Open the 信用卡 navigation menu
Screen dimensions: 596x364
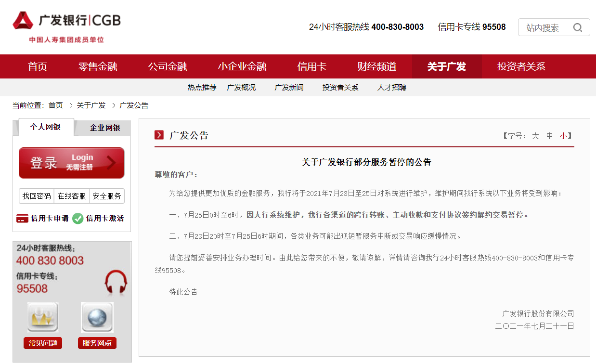click(312, 66)
